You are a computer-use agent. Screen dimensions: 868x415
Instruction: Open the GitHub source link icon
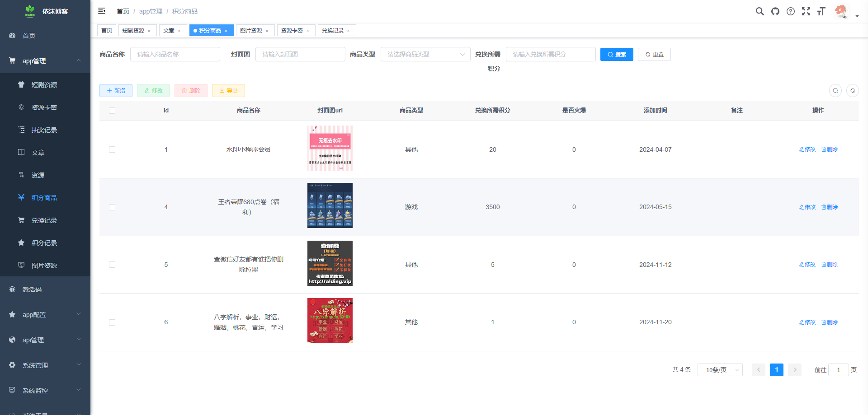[775, 11]
